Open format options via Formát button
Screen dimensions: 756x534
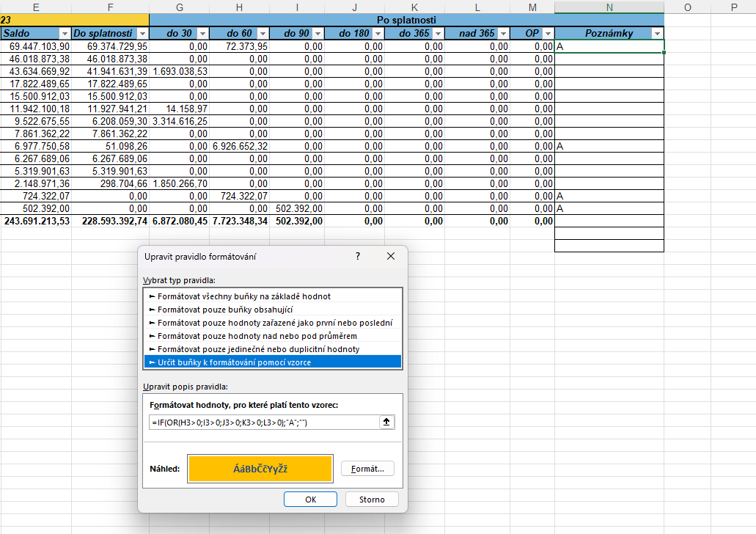tap(367, 469)
